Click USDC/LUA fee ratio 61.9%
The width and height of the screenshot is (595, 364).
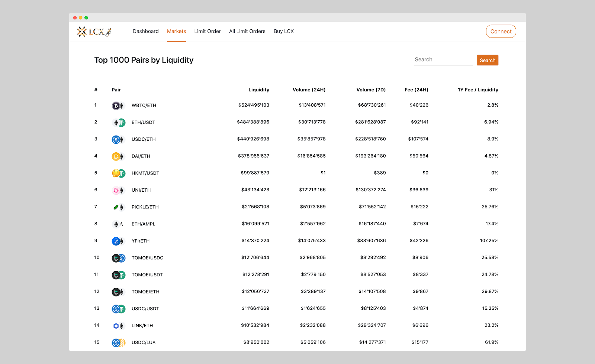click(492, 342)
